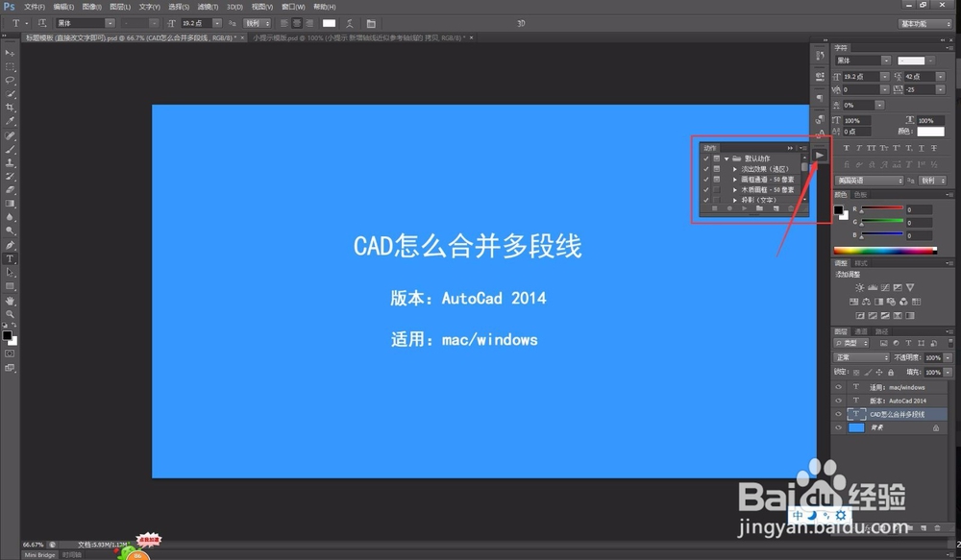961x560 pixels.
Task: Click lock all icon in Layers panel
Action: [891, 373]
